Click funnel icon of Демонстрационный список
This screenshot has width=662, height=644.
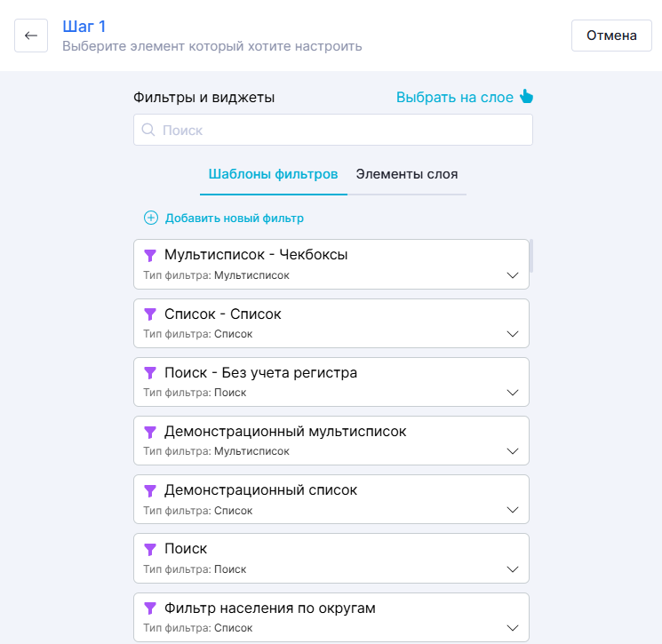point(150,490)
